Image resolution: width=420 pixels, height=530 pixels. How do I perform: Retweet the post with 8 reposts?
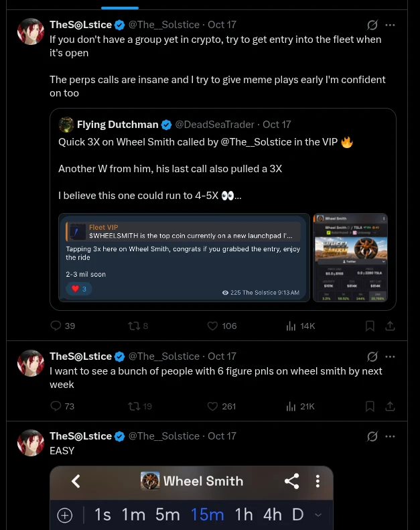pyautogui.click(x=134, y=326)
